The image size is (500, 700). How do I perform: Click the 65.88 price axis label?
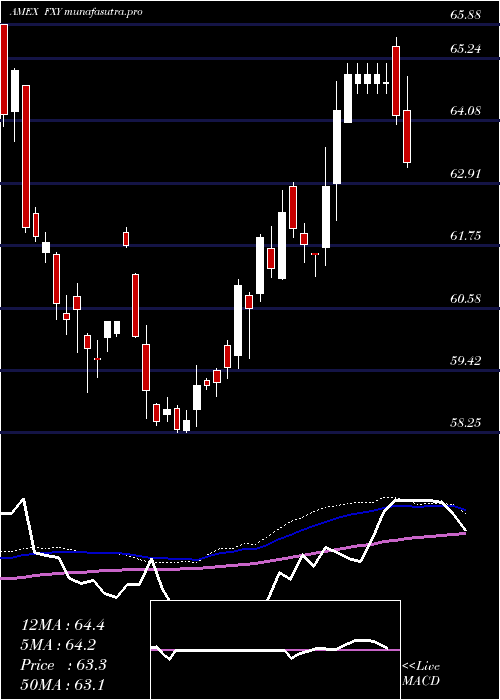[465, 15]
